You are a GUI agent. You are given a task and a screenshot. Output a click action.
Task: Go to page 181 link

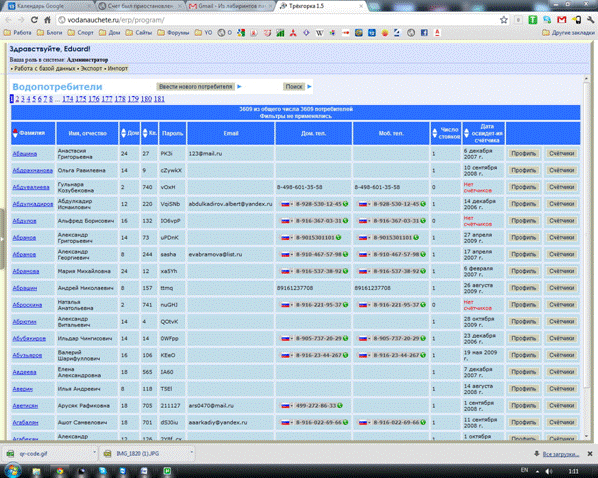pos(159,99)
